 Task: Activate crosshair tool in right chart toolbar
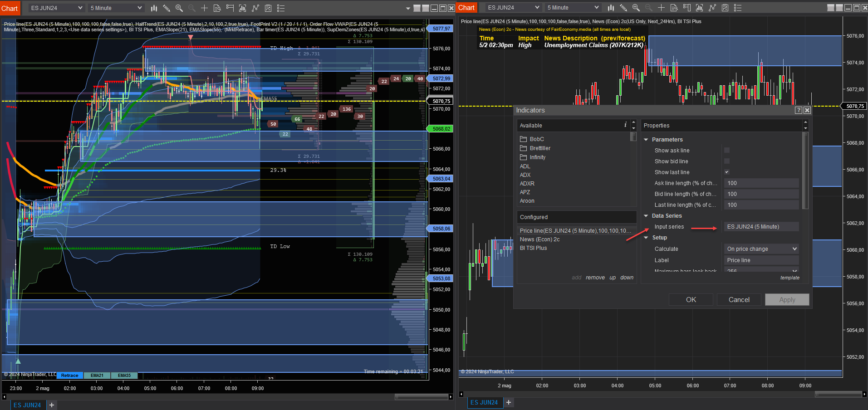tap(661, 8)
